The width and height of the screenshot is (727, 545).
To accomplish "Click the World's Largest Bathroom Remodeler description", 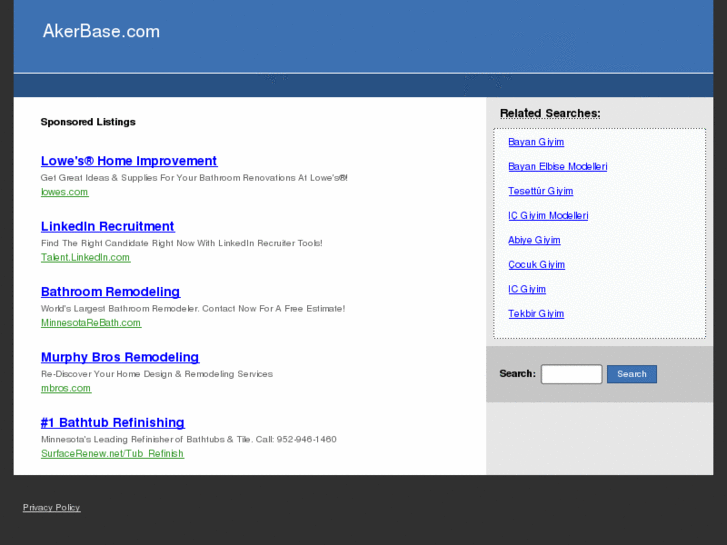I will [193, 308].
